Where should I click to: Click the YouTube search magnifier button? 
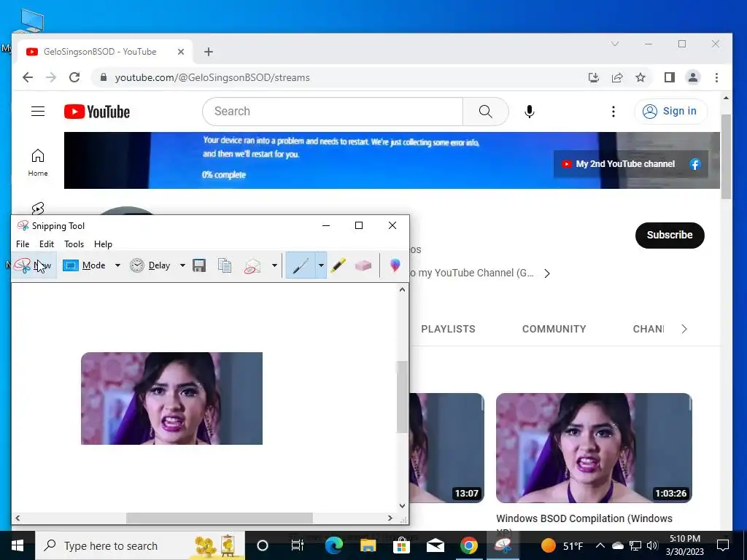coord(485,112)
